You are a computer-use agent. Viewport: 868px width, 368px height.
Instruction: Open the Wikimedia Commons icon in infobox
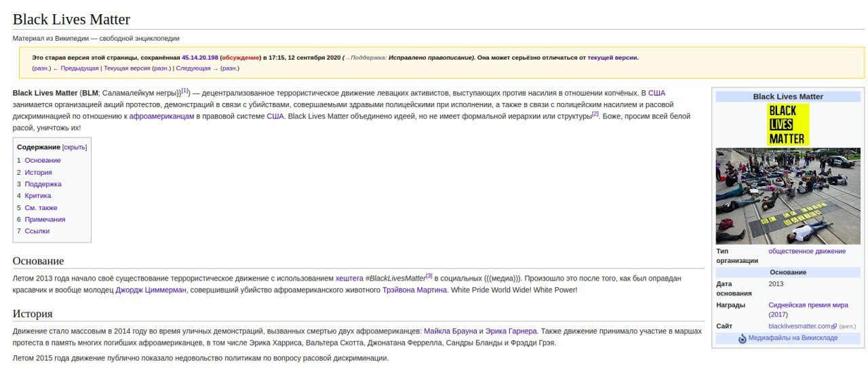tap(743, 338)
